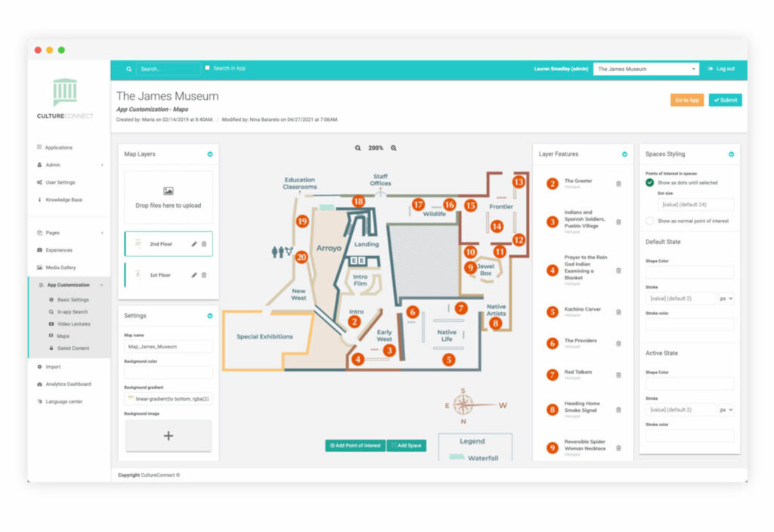Collapse the Spaces Styling panel
Image resolution: width=774 pixels, height=532 pixels.
(731, 154)
